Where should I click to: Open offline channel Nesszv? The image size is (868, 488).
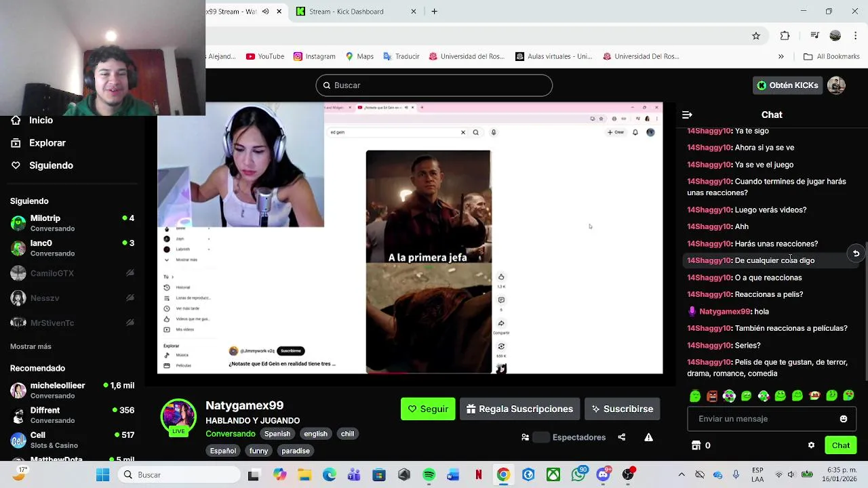coord(72,298)
